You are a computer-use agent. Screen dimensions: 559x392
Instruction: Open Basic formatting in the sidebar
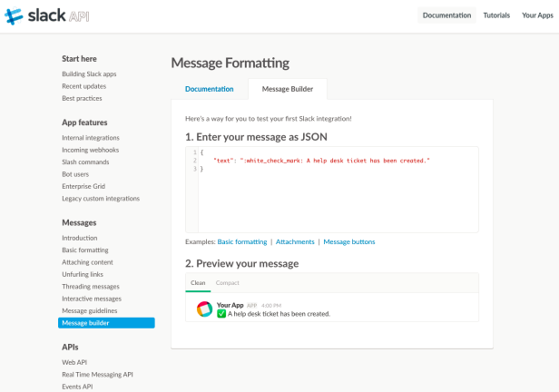(85, 250)
